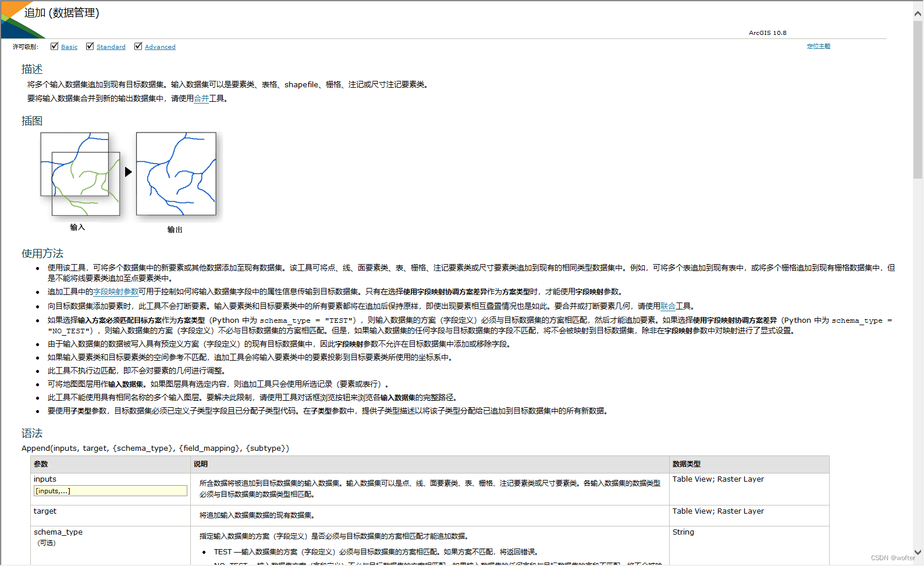The height and width of the screenshot is (566, 924).
Task: Click the 语法 section heading
Action: [32, 433]
